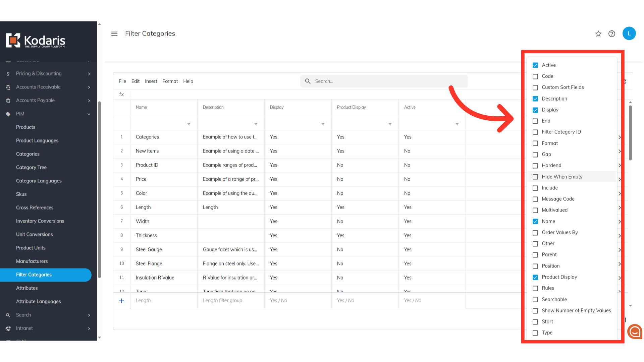The height and width of the screenshot is (362, 644).
Task: Enable the Hide When Empty checkbox
Action: pyautogui.click(x=535, y=177)
